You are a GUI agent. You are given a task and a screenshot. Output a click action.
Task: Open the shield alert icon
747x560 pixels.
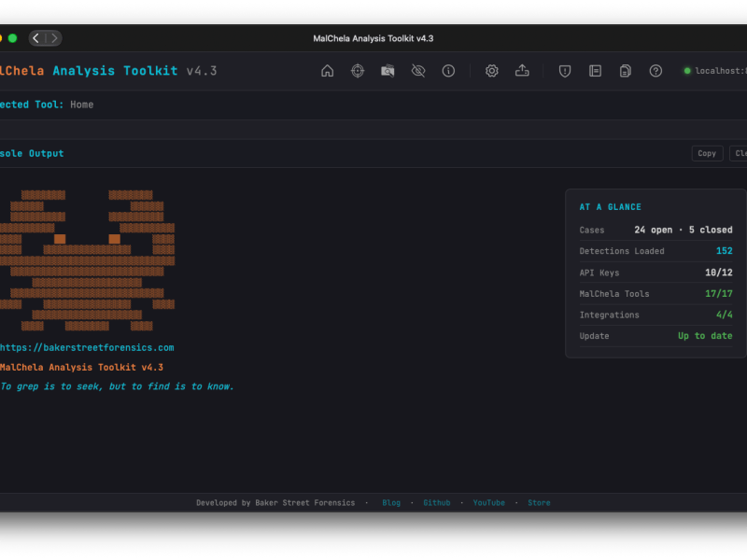click(x=565, y=71)
